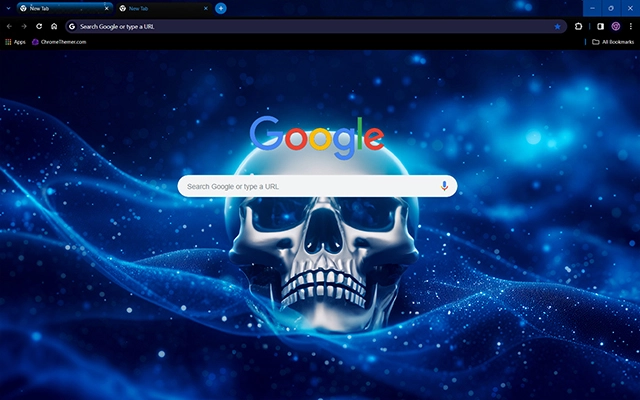
Task: Switch to the first New Tab
Action: (x=64, y=8)
